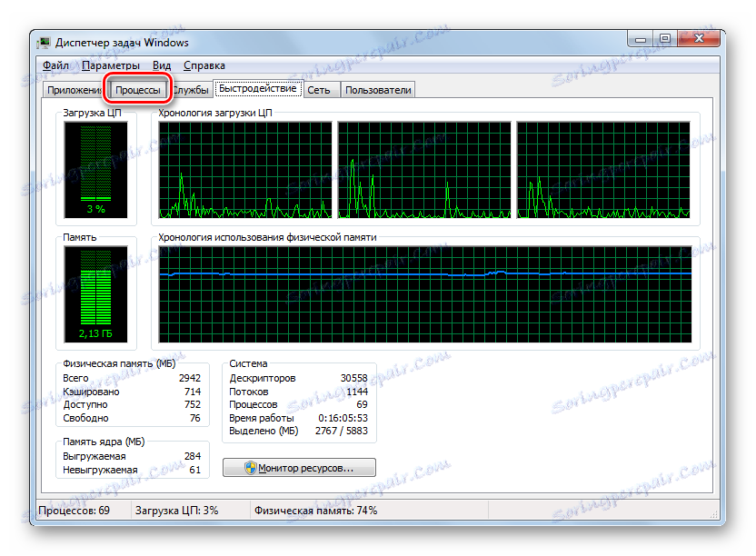The image size is (756, 556).
Task: Click the Кэшировано value 714
Action: [x=193, y=392]
